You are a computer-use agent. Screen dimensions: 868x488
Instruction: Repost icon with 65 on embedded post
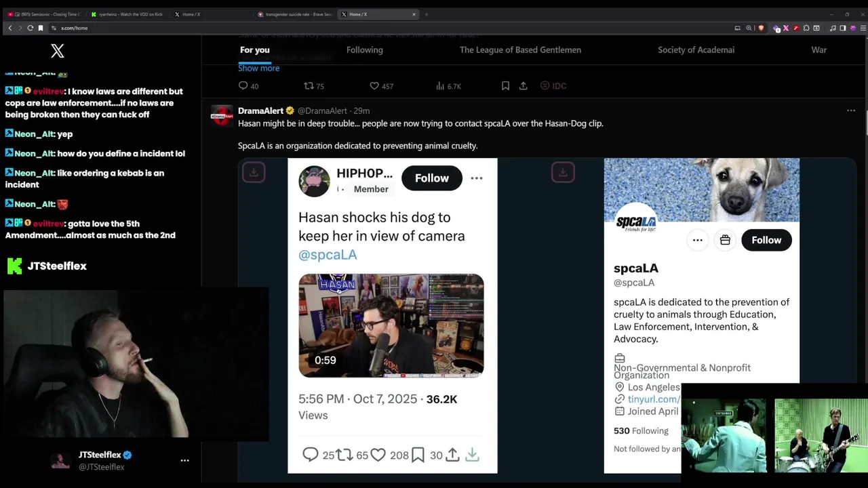tap(344, 455)
